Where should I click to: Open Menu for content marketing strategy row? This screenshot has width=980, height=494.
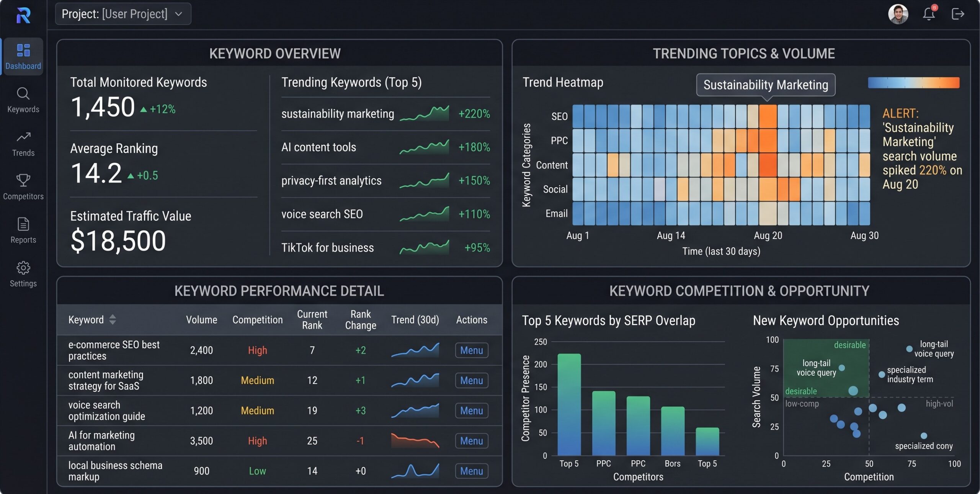click(x=472, y=381)
